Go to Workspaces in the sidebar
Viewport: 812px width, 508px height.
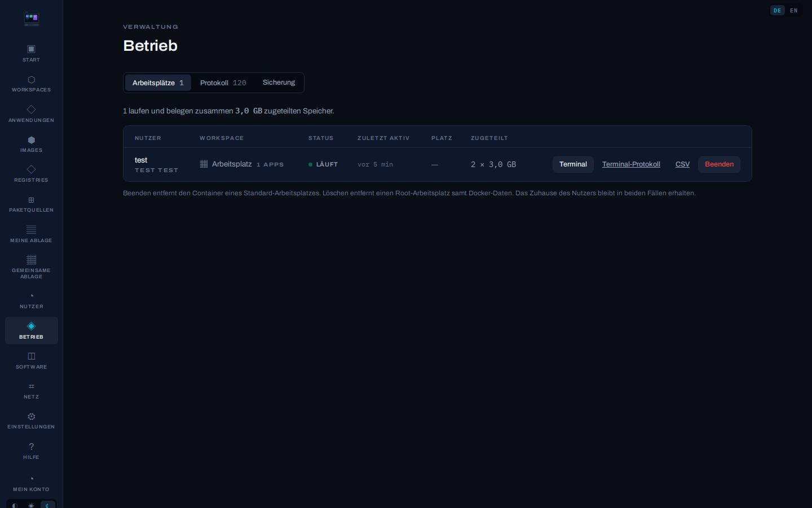click(31, 84)
